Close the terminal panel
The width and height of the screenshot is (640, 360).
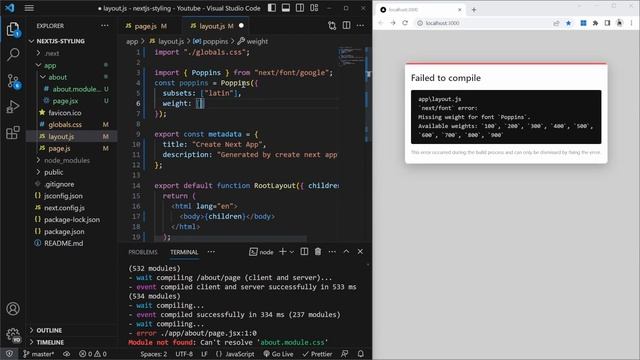360,252
